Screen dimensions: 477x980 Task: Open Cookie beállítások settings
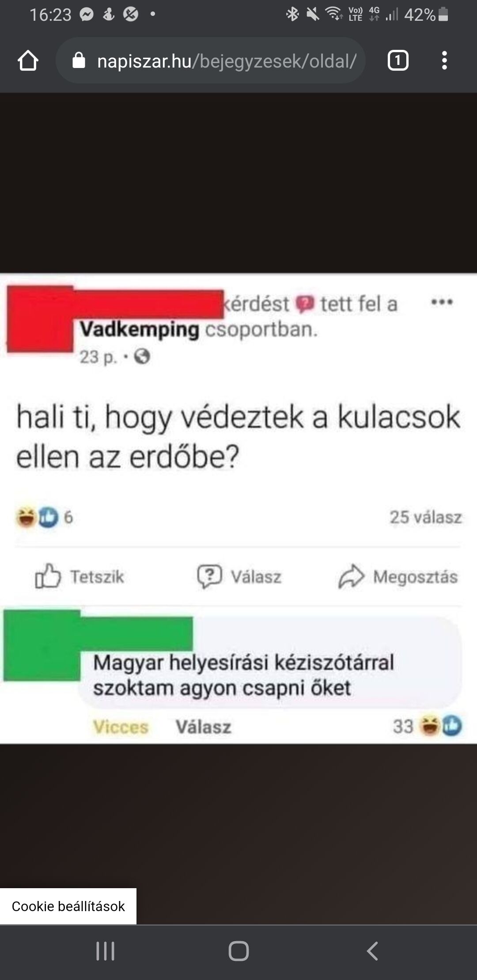click(68, 906)
